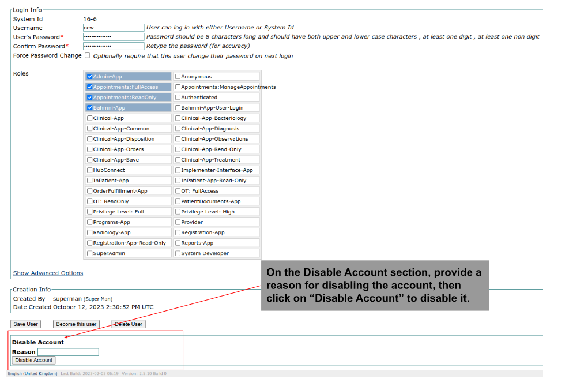Viewport: 588px width, 390px height.
Task: Select the Radiology-App role
Action: click(x=89, y=232)
